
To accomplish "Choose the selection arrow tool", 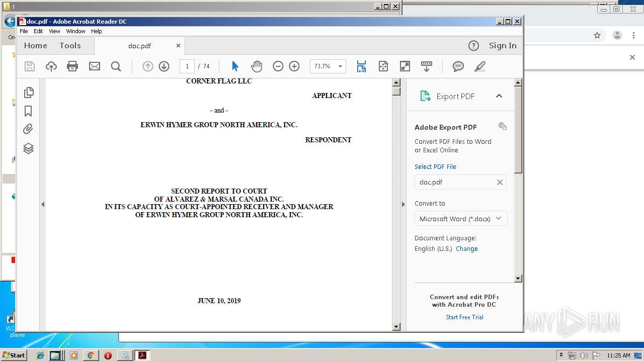I will pyautogui.click(x=235, y=66).
